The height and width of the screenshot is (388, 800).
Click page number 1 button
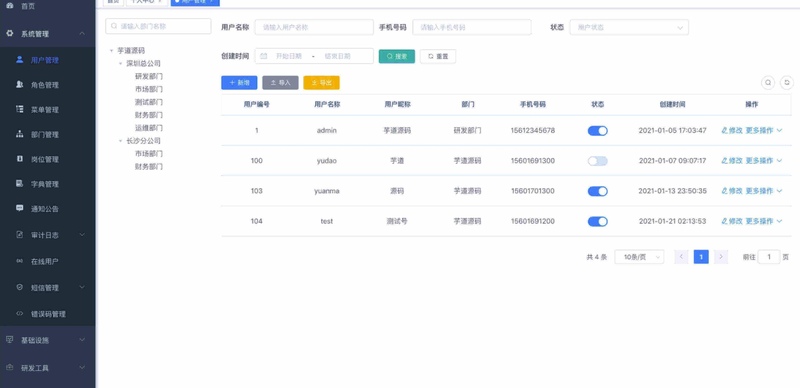tap(701, 257)
